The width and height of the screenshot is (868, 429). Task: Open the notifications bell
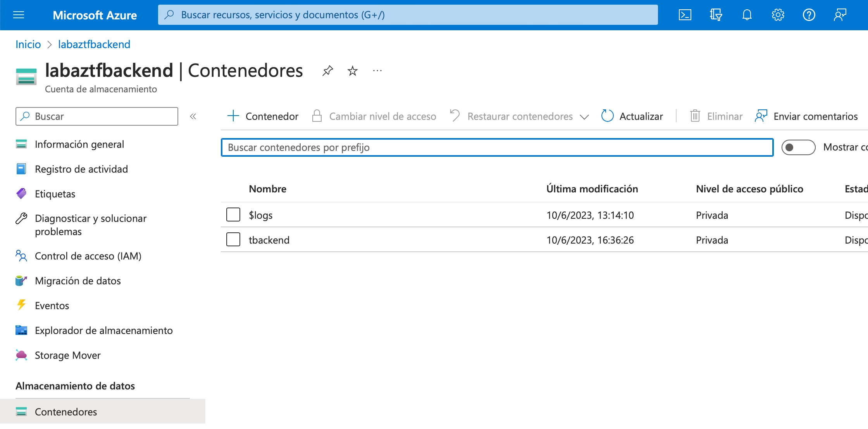pyautogui.click(x=747, y=15)
